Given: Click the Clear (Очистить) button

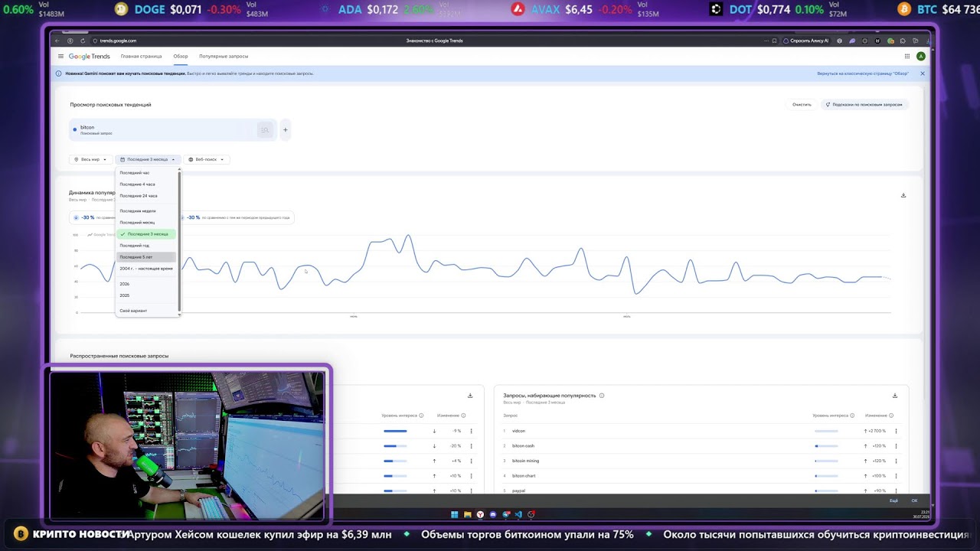Looking at the screenshot, I should 802,105.
